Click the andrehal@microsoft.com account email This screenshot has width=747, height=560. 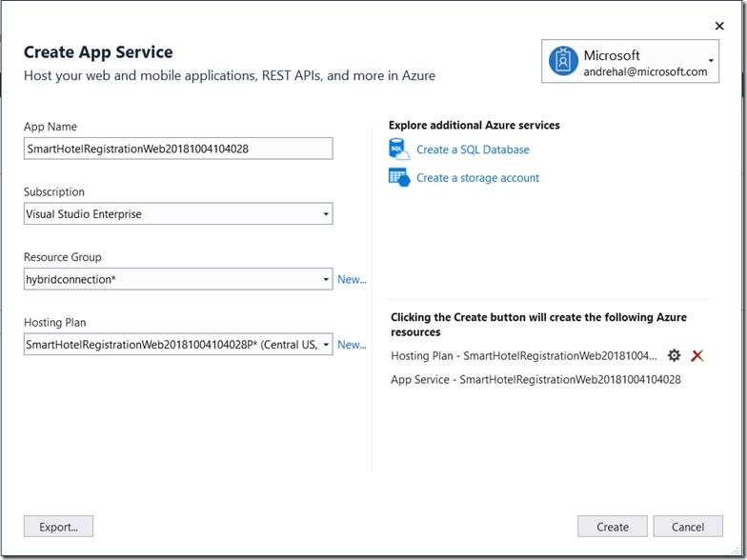pyautogui.click(x=646, y=72)
